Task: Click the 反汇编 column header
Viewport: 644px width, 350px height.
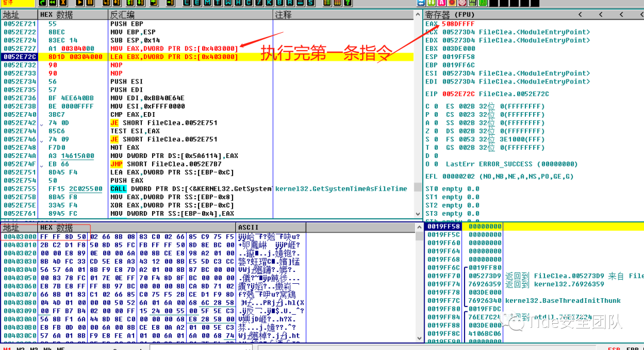Action: point(190,15)
